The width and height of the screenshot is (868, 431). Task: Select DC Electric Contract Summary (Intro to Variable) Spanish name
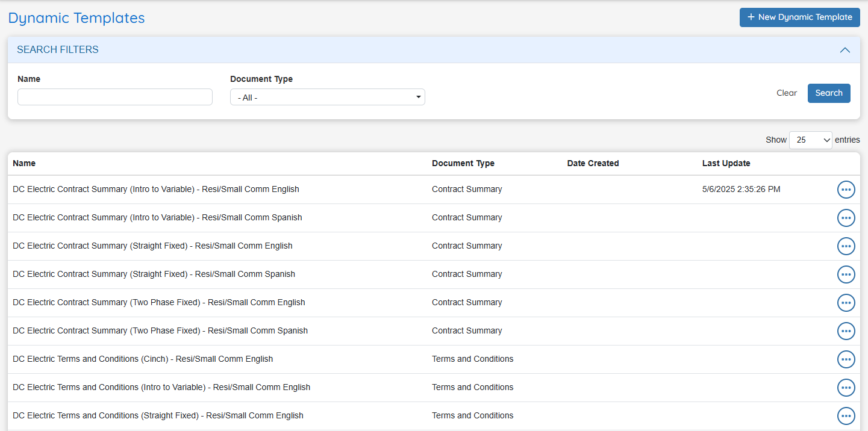157,217
